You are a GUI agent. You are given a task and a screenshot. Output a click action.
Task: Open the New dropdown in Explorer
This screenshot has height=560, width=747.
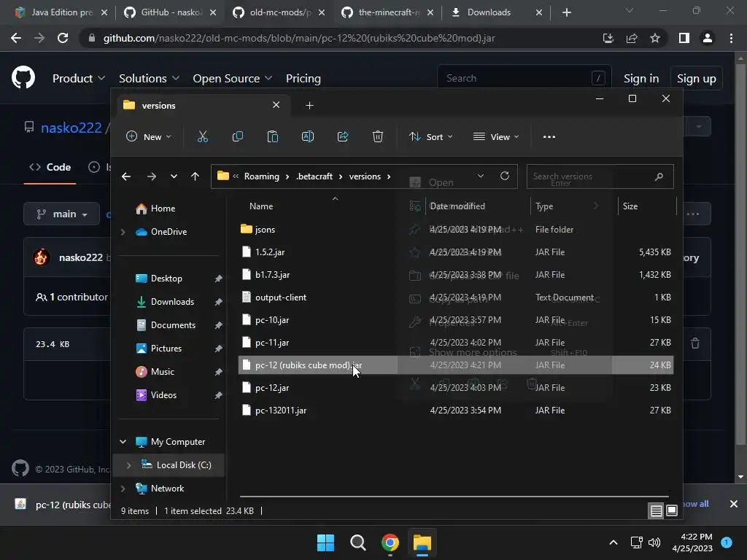[149, 136]
